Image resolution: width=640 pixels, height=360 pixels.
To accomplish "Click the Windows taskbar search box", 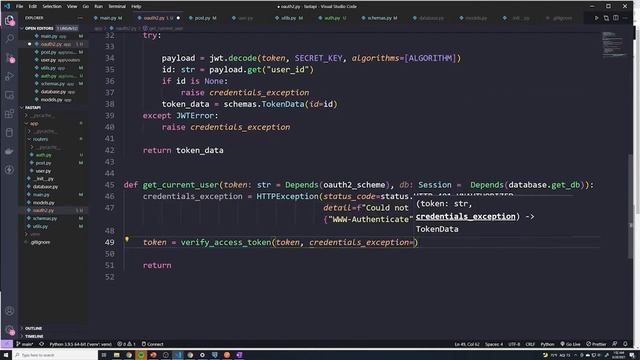I will pyautogui.click(x=55, y=355).
